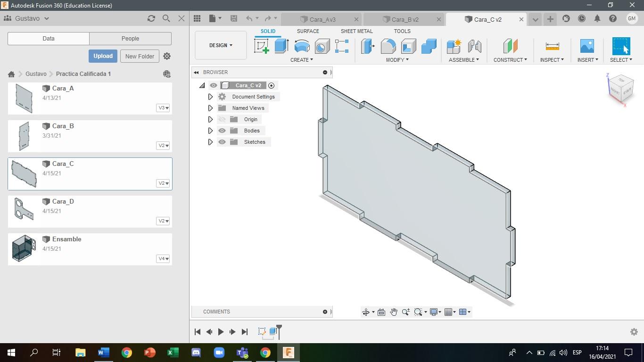This screenshot has width=644, height=362.
Task: Expand the Sketches folder
Action: point(210,142)
